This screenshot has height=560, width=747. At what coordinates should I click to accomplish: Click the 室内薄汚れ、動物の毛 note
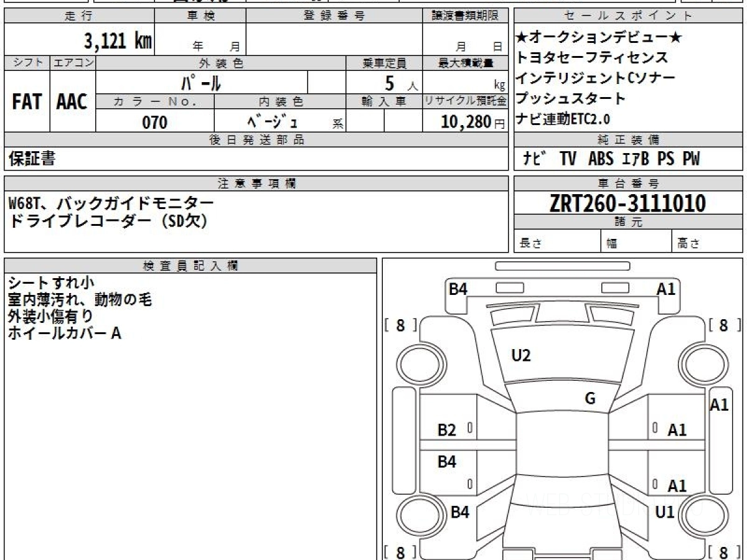pyautogui.click(x=80, y=300)
